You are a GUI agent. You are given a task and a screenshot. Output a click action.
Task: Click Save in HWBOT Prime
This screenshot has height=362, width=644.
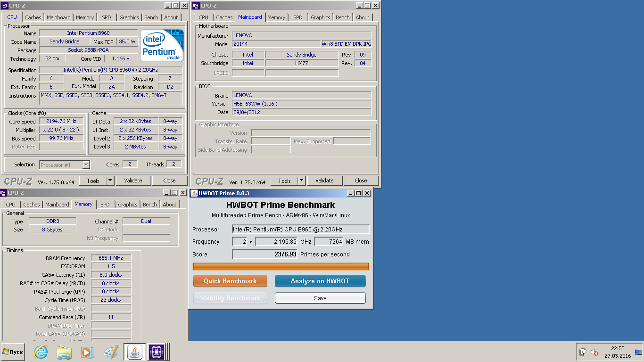[x=320, y=298]
